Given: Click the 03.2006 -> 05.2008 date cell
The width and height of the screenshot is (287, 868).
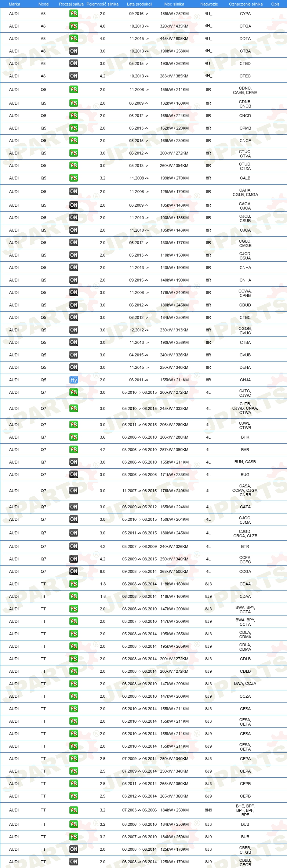Looking at the screenshot, I should [x=139, y=475].
